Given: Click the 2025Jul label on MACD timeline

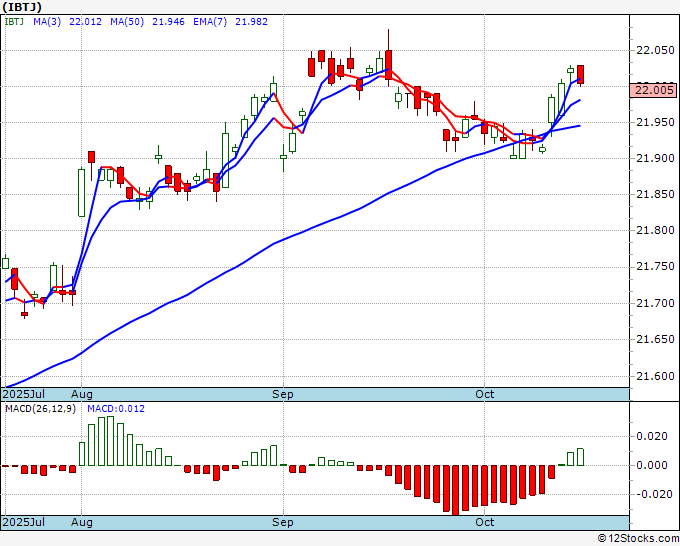Looking at the screenshot, I should pyautogui.click(x=24, y=522).
